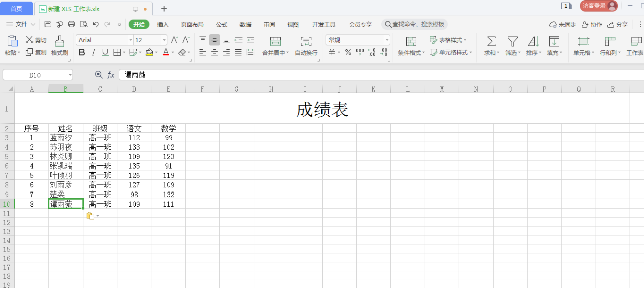Undo the last action
This screenshot has height=288, width=644.
(96, 24)
